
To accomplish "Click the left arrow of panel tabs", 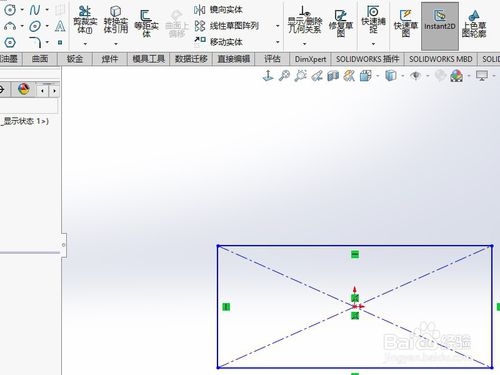I will (43, 91).
